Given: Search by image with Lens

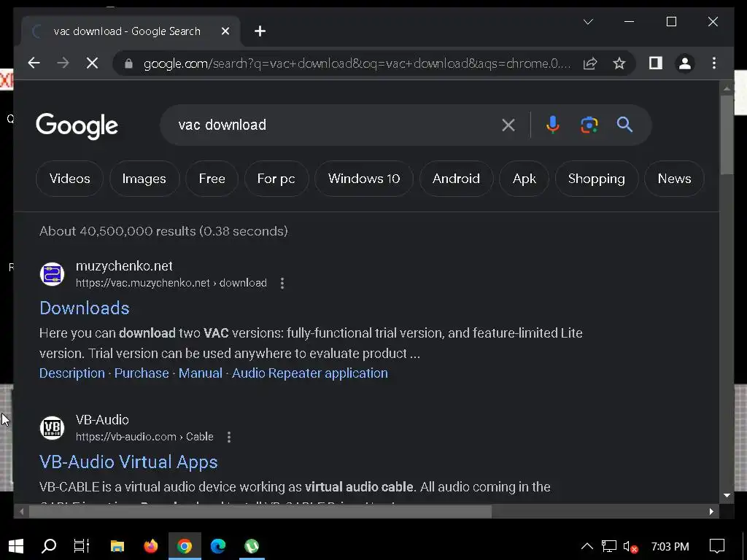Looking at the screenshot, I should 589,125.
